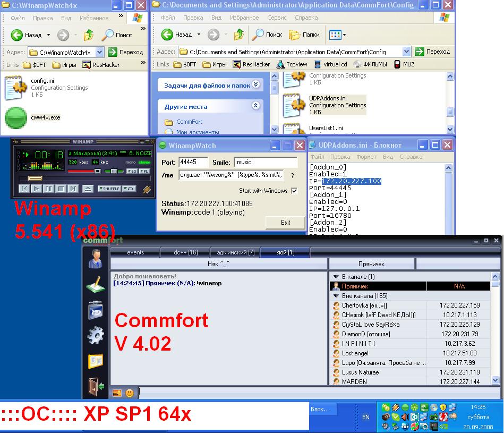Open the Формат menu in Notepad

coord(366,157)
